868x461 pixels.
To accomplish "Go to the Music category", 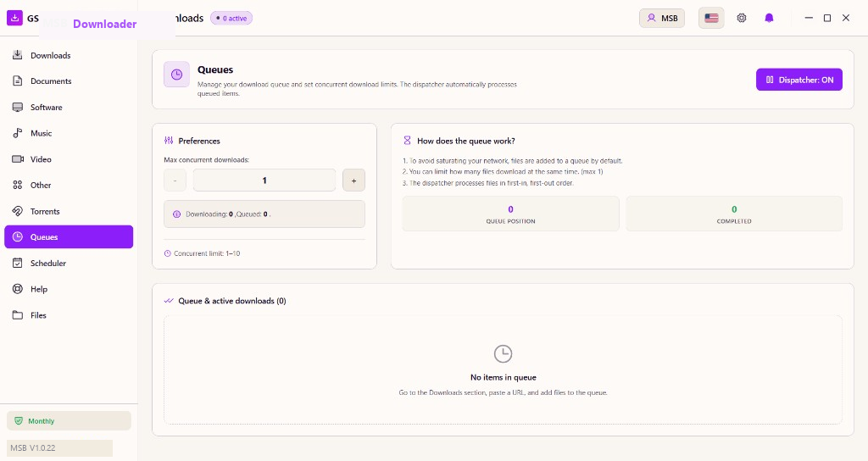I will pyautogui.click(x=69, y=133).
